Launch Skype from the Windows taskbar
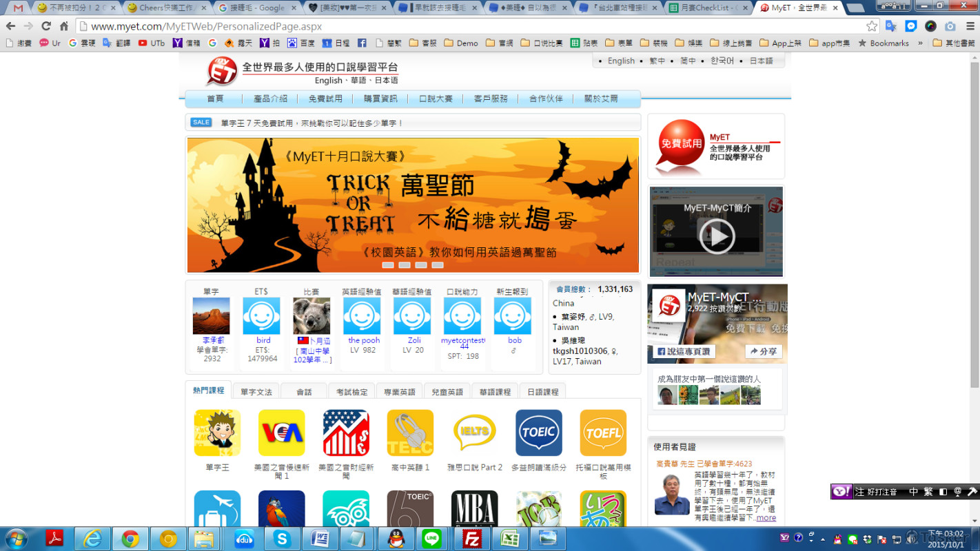Viewport: 980px width, 551px height. click(282, 539)
